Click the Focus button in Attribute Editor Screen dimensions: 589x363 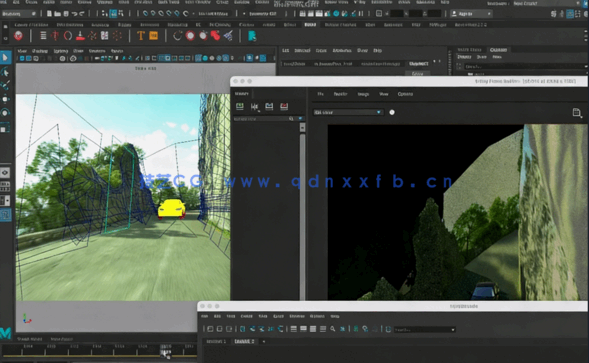click(x=418, y=74)
